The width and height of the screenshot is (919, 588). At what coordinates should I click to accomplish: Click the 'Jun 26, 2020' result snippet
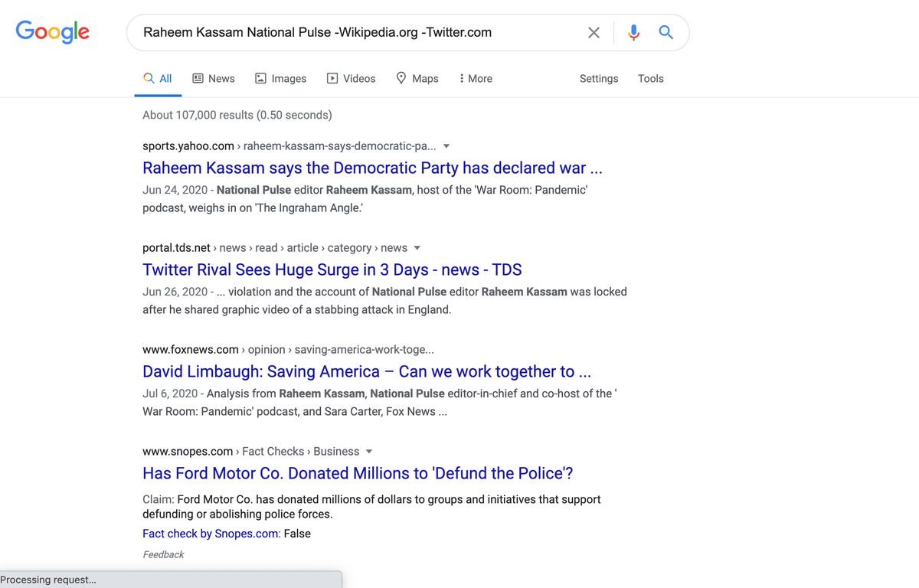coord(384,301)
